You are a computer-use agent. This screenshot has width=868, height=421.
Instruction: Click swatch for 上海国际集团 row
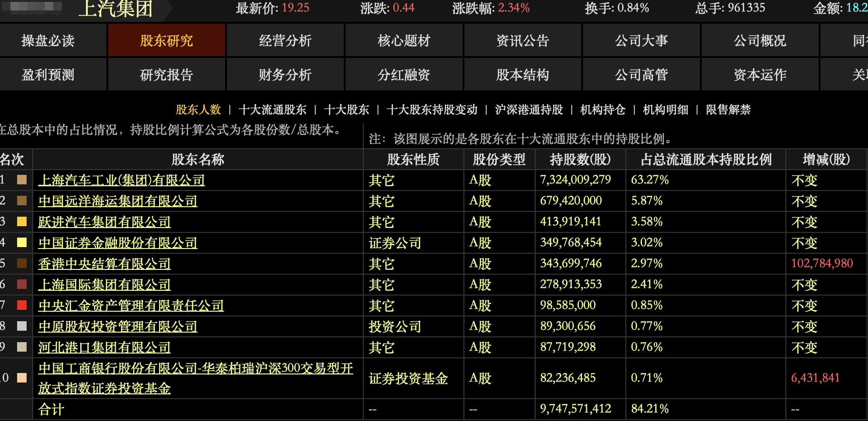point(22,284)
